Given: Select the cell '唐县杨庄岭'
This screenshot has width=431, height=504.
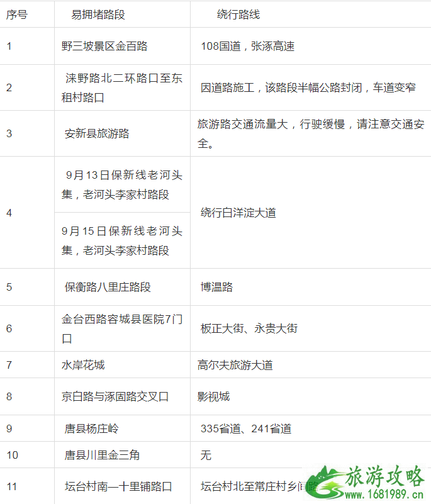Looking at the screenshot, I should [x=122, y=428].
